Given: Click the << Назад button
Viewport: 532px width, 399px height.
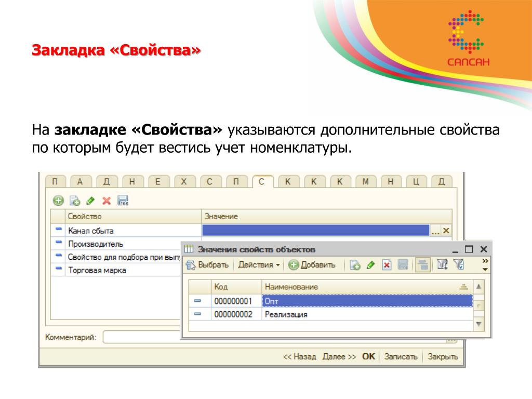Looking at the screenshot, I should coord(300,357).
